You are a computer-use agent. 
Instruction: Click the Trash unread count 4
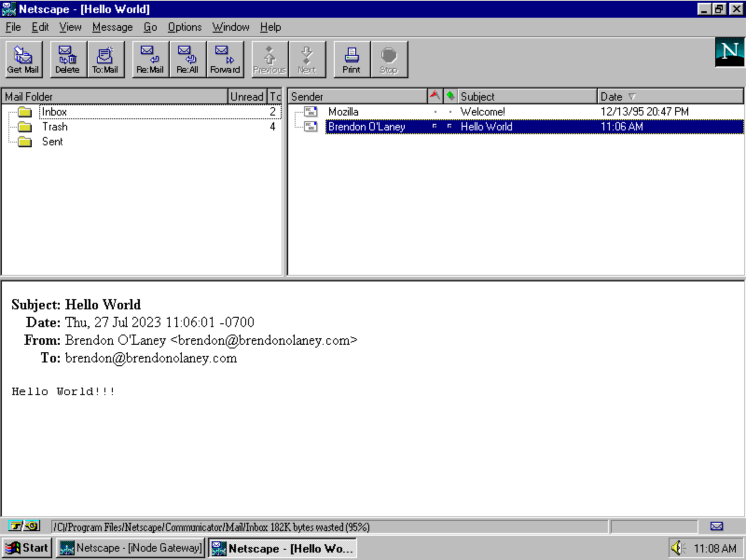click(273, 127)
